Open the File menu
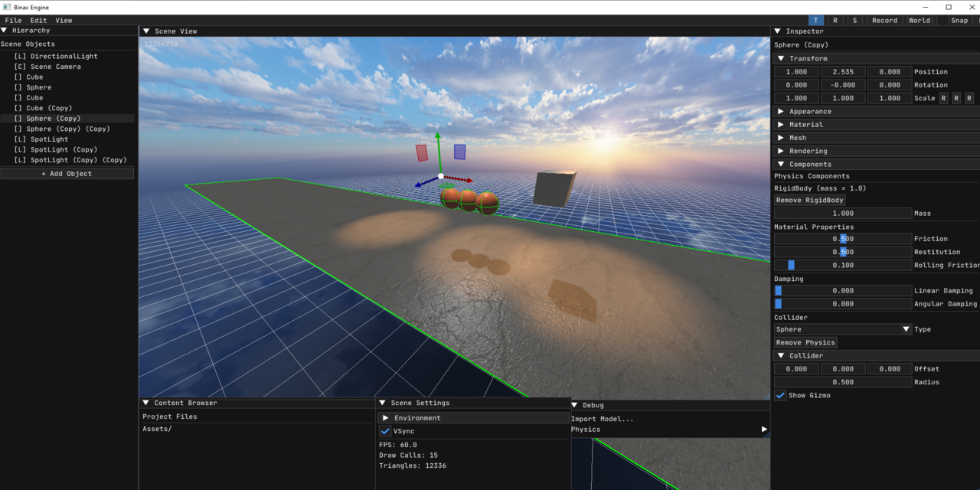980x490 pixels. 13,21
